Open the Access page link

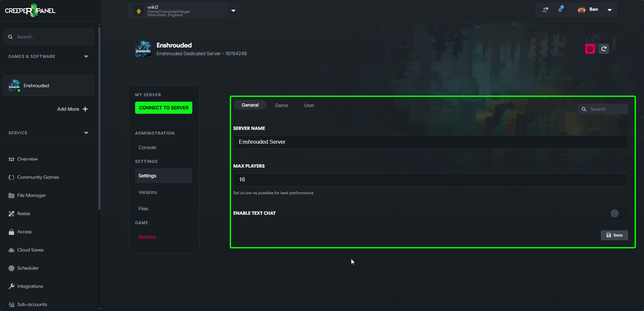(x=25, y=232)
